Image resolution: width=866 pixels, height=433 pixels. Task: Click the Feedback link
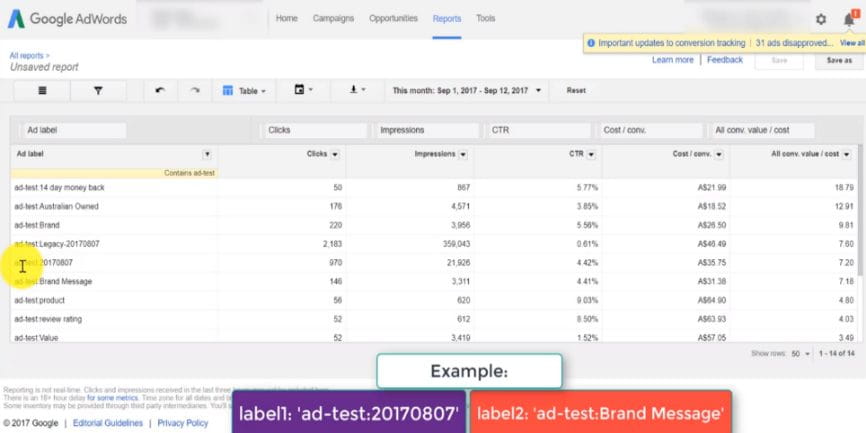(x=725, y=60)
